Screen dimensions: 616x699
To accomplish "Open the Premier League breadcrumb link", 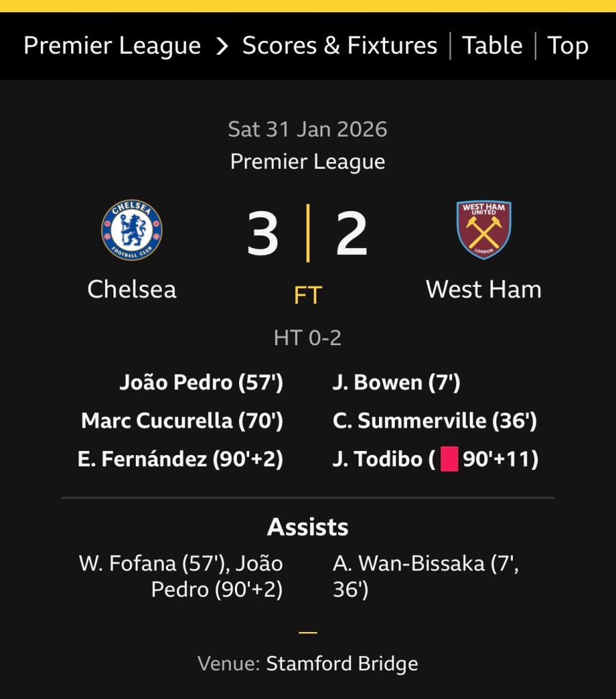I will [x=112, y=46].
